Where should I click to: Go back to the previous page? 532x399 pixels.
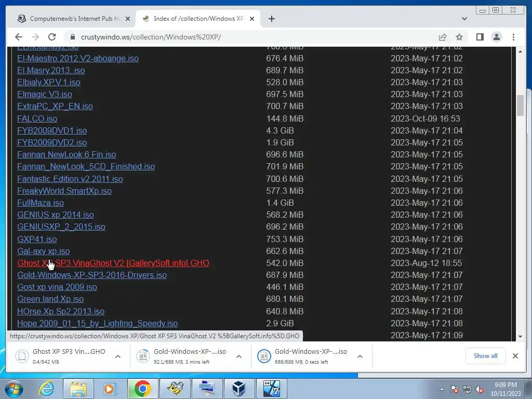(x=19, y=37)
